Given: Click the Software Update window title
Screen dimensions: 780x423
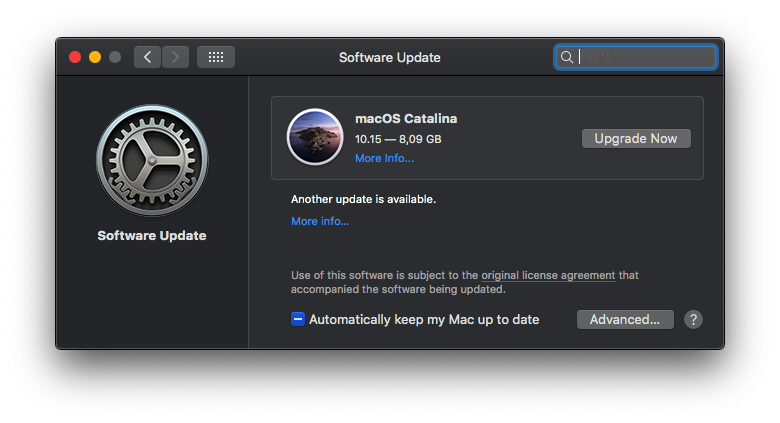Looking at the screenshot, I should [x=390, y=58].
